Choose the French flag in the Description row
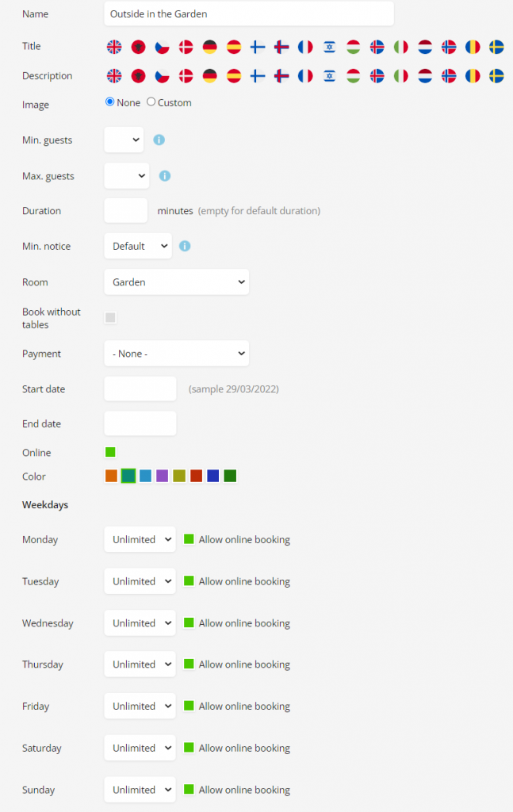This screenshot has width=513, height=812. pyautogui.click(x=305, y=76)
